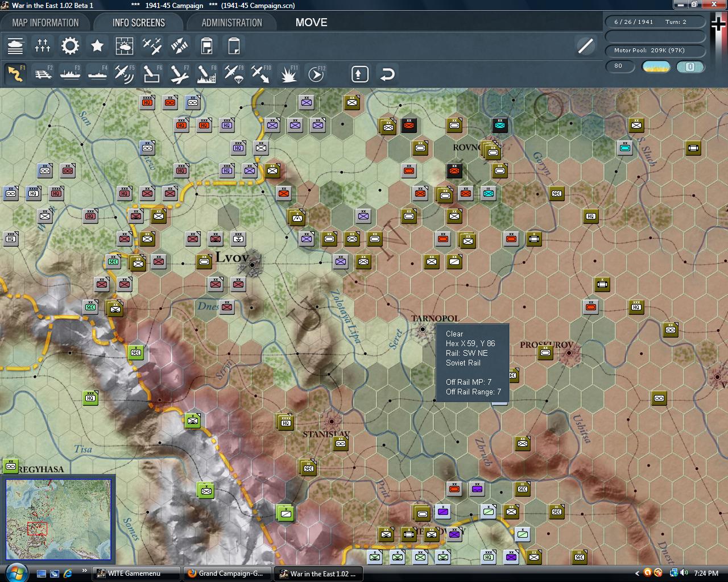
Task: Click the star icon in info toolbar
Action: tap(97, 45)
